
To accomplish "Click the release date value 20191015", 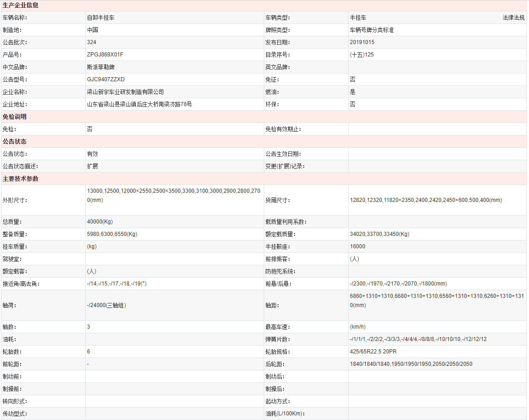I will 362,42.
